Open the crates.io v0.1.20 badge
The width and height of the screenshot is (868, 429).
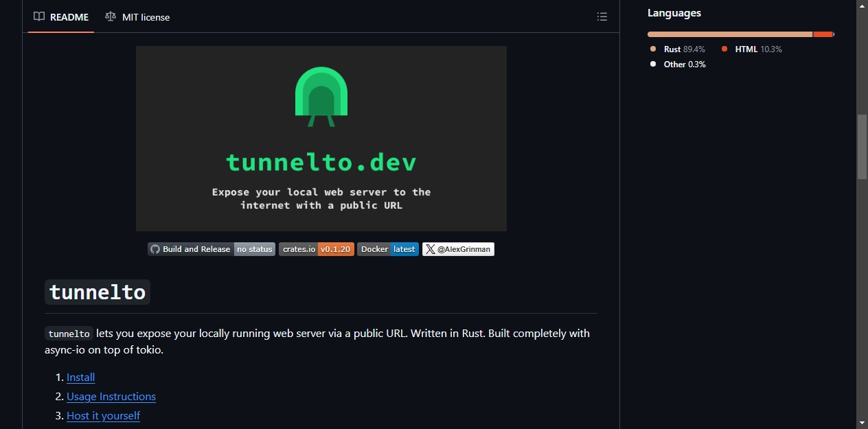317,249
